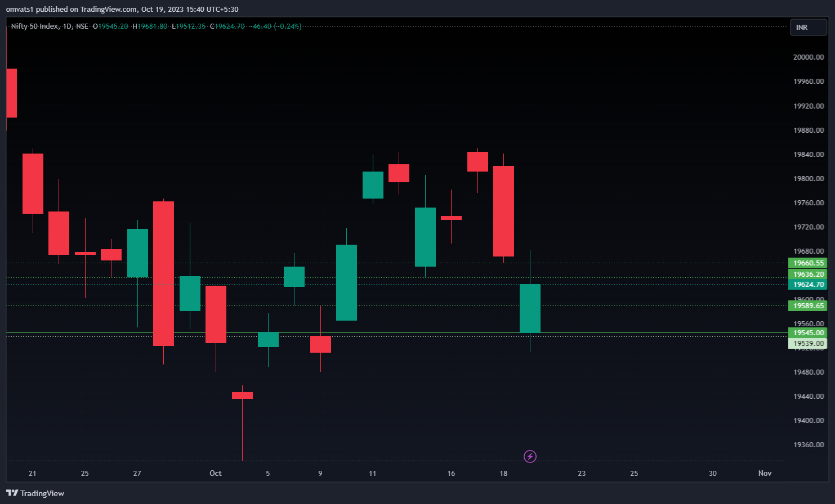Screen dimensions: 835x504
Task: Click the 19624.70 current price label
Action: (x=808, y=285)
